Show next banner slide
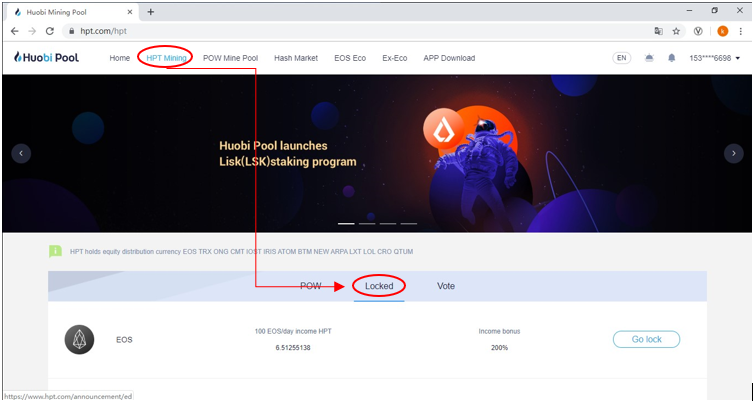The width and height of the screenshot is (756, 405). [734, 153]
